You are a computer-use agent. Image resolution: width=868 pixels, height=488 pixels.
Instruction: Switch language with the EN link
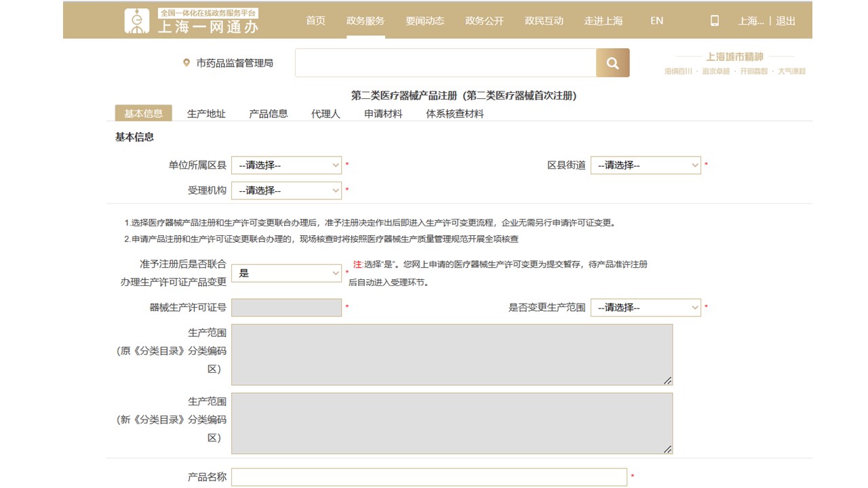656,21
